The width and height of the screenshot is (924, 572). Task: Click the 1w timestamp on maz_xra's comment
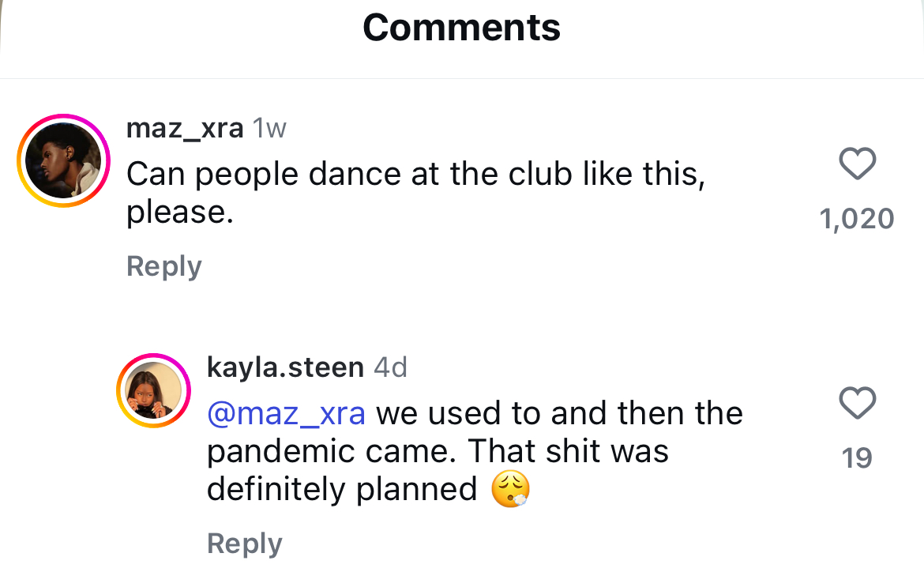pos(269,129)
